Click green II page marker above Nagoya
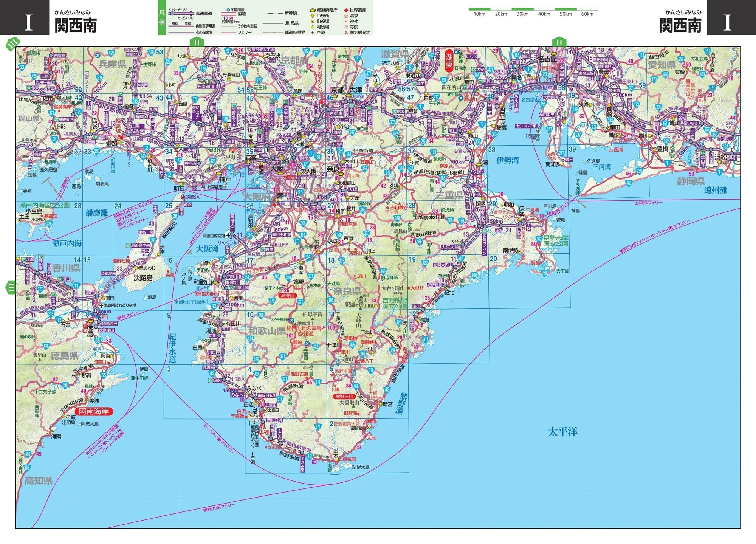Screen dimensions: 756x544 coord(559,42)
